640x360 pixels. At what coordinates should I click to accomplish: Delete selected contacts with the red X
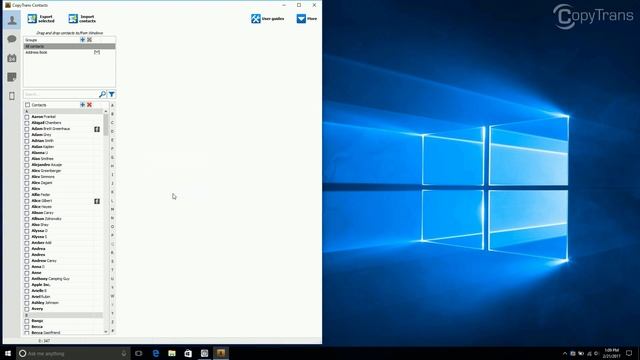coord(89,105)
